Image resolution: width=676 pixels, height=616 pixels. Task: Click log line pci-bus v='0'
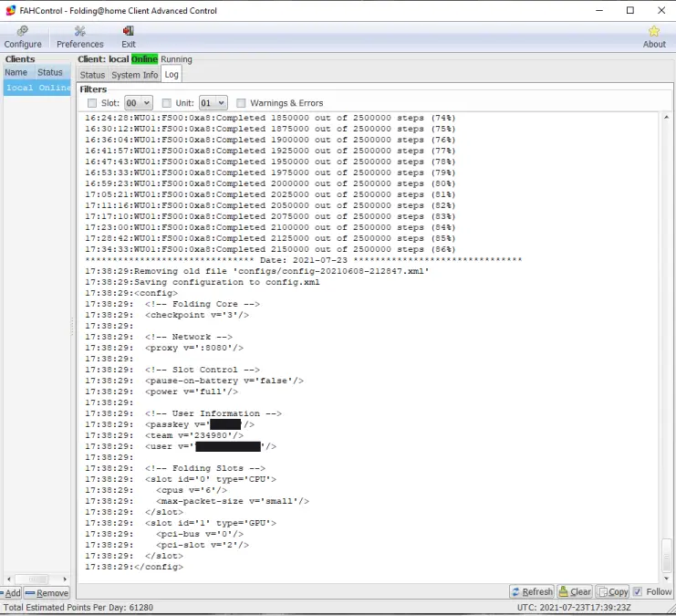coord(164,534)
